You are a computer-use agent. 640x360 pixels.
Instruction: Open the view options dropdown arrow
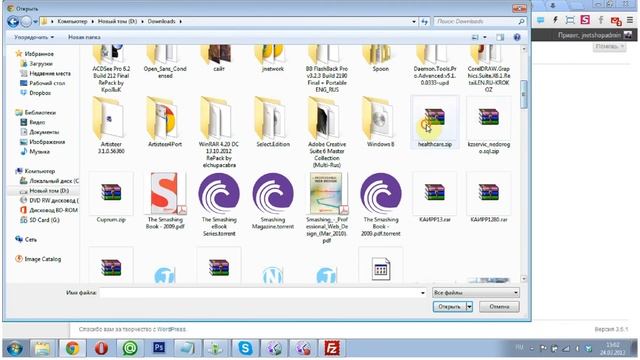(x=485, y=37)
